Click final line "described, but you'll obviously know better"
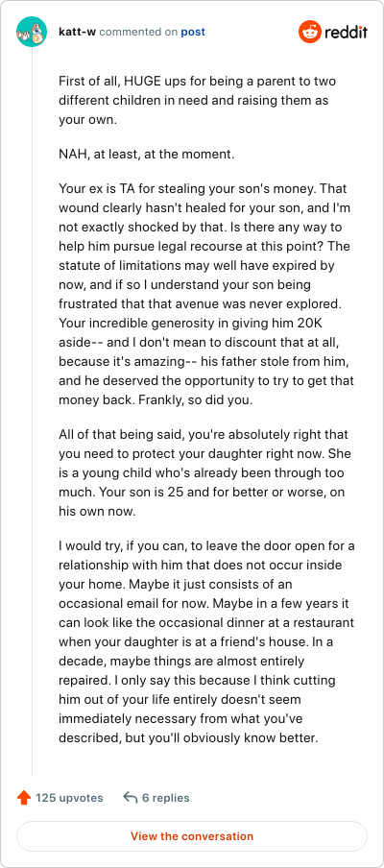Image resolution: width=384 pixels, height=868 pixels. click(188, 738)
